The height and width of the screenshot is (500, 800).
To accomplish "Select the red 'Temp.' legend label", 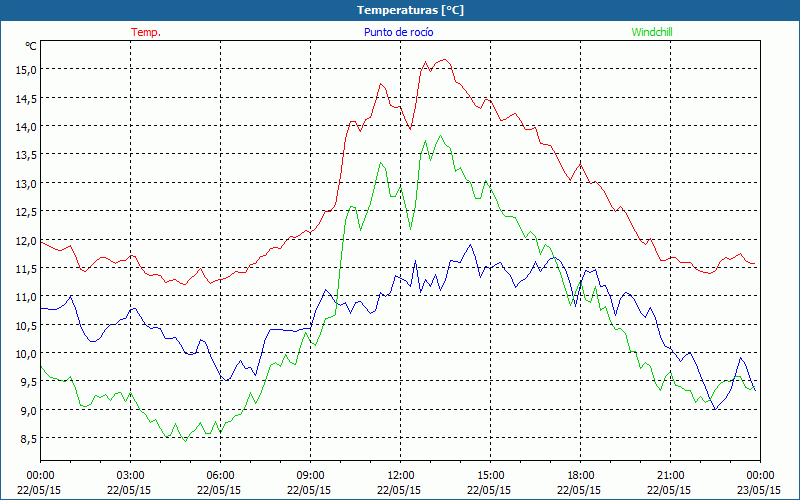I will (146, 32).
